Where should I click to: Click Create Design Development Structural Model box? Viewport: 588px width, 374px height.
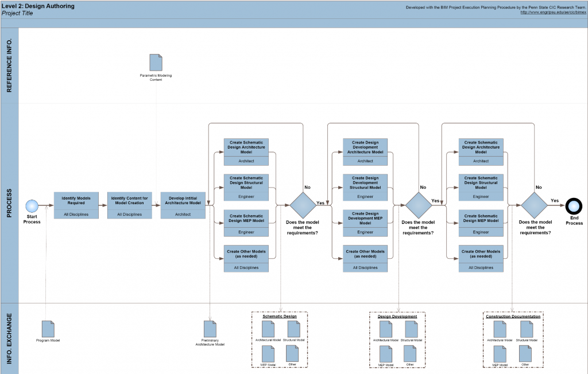[365, 187]
